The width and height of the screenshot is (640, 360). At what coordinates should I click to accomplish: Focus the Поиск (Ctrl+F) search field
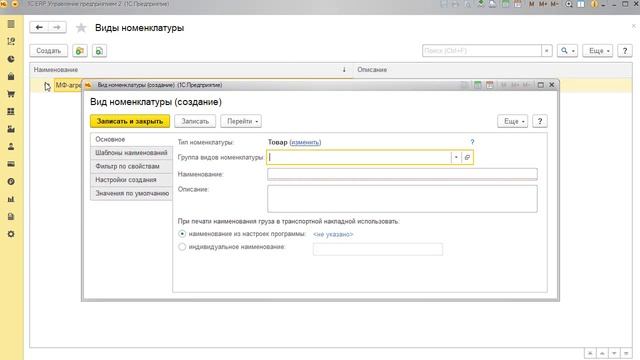(x=482, y=51)
